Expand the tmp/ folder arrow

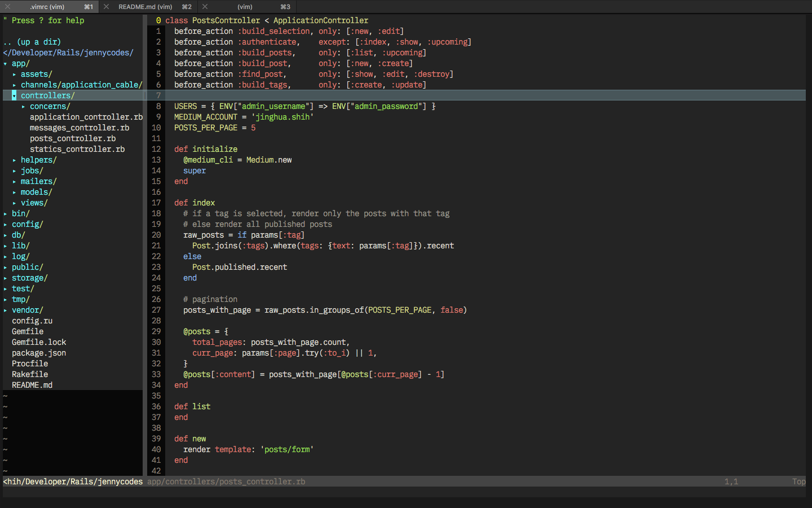(5, 300)
